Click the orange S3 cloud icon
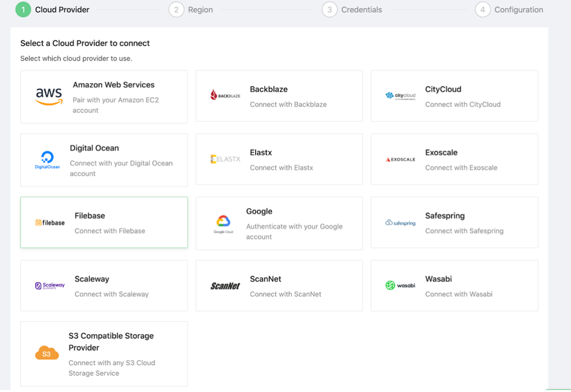 point(47,353)
